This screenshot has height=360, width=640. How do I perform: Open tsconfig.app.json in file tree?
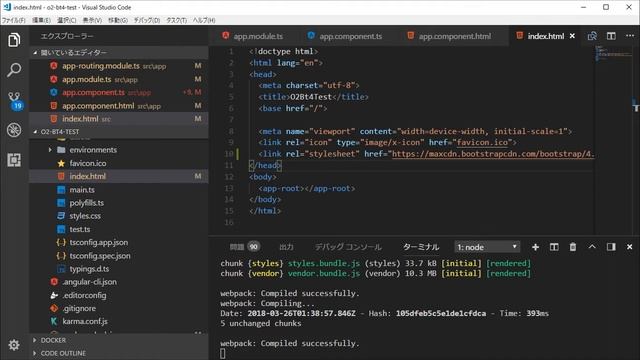pos(118,242)
